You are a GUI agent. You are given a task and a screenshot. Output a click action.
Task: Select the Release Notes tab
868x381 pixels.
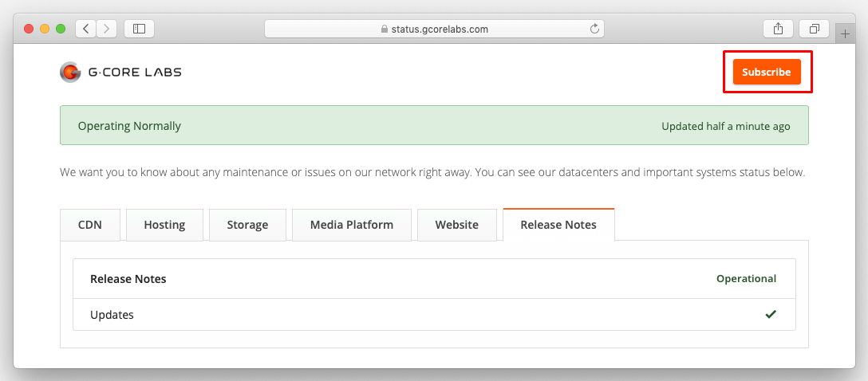558,225
